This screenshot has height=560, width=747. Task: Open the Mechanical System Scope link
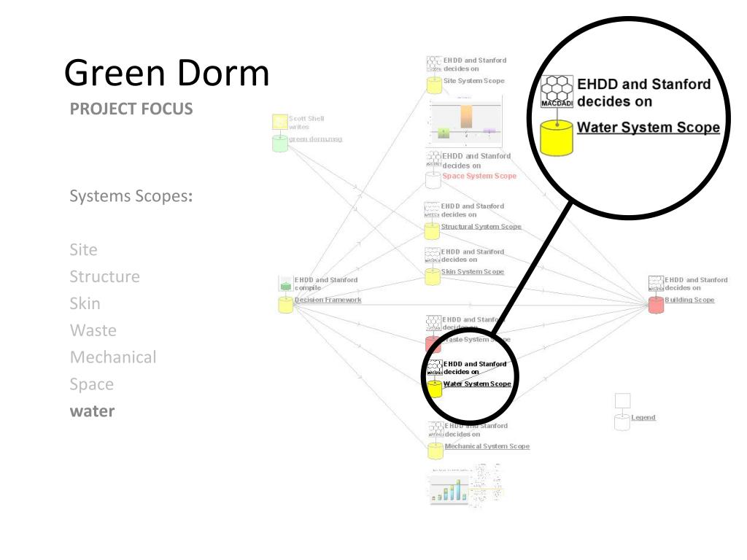pyautogui.click(x=487, y=446)
